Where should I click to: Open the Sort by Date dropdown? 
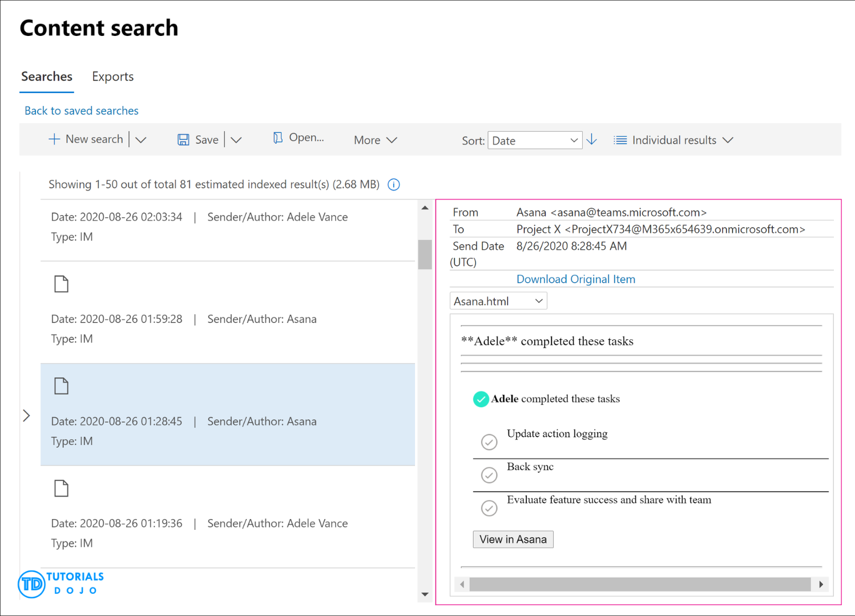(535, 140)
